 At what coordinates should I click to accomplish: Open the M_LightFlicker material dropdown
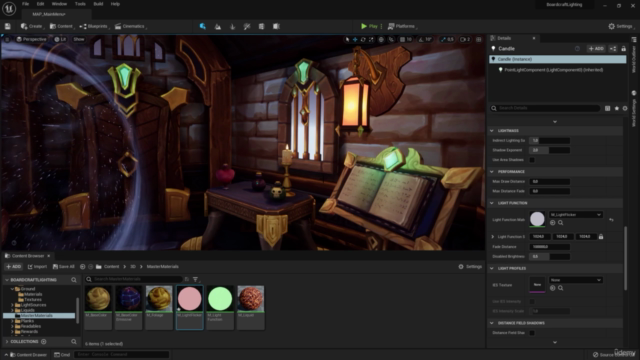click(576, 215)
